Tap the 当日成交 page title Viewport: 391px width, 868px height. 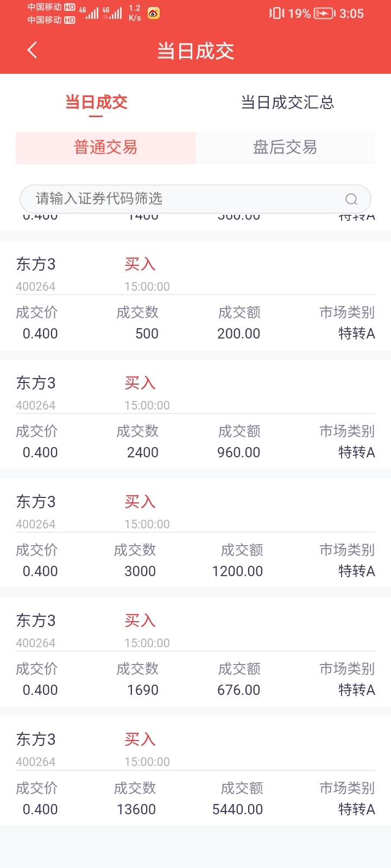coord(195,51)
